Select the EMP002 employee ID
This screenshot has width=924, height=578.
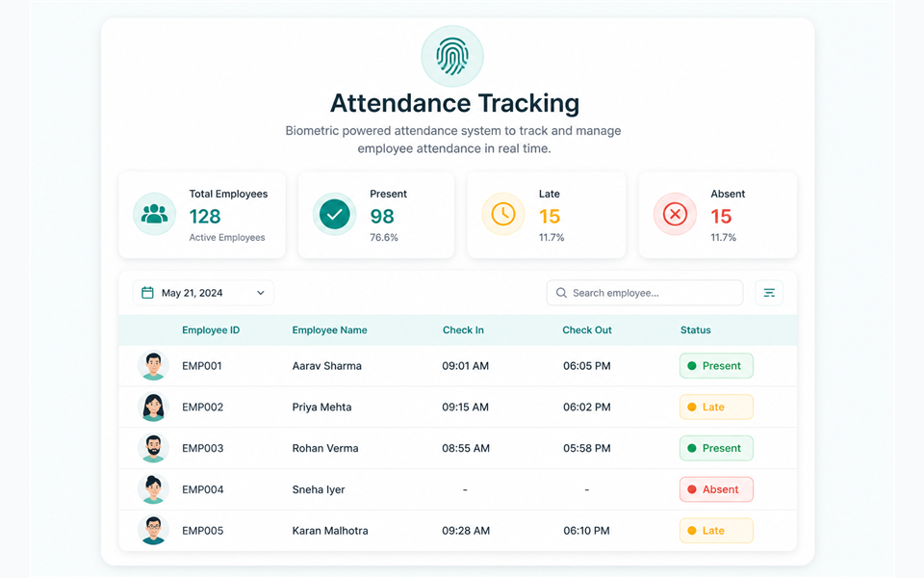pyautogui.click(x=203, y=407)
